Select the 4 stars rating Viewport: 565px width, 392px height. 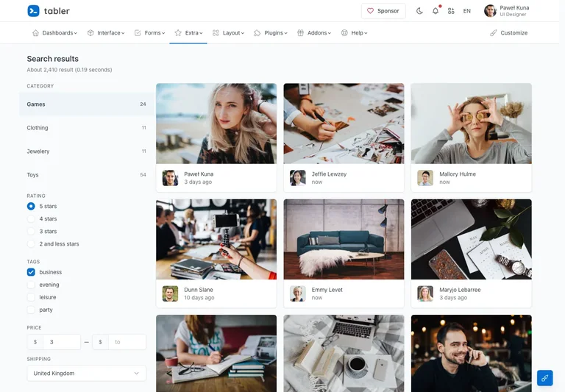31,218
